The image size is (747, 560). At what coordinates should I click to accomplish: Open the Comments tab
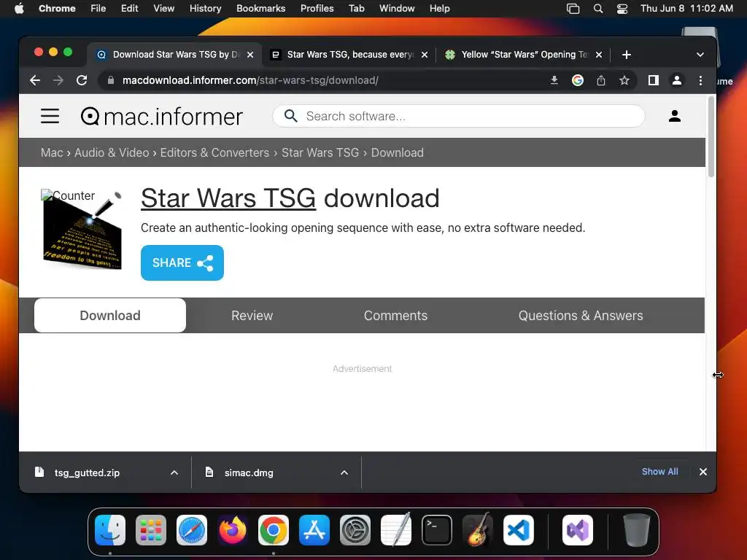(x=395, y=315)
